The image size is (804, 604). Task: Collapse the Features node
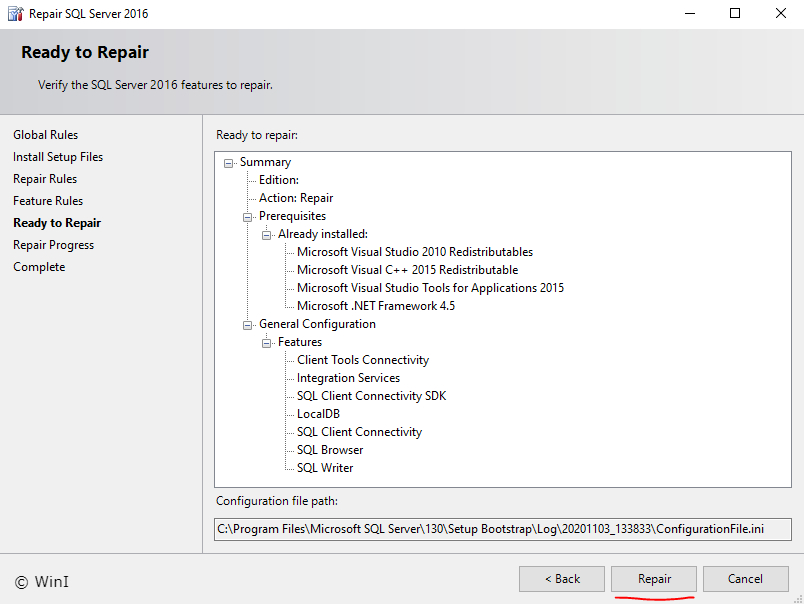point(265,341)
